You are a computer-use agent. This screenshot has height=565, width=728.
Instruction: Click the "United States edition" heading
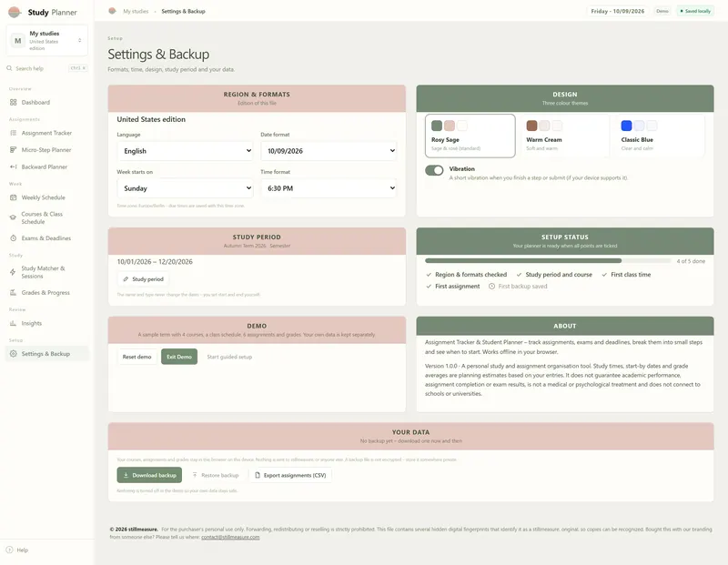click(x=151, y=119)
